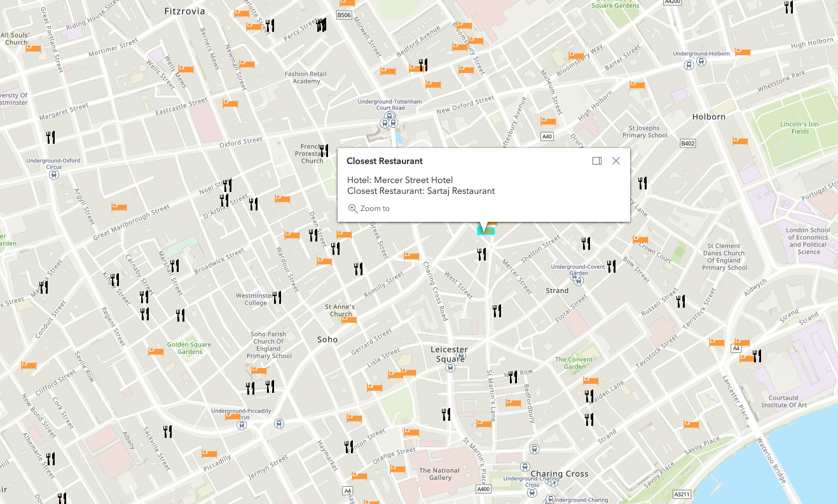Click restaurant marker above Romilly Street
Viewport: 838px width, 504px height.
click(359, 269)
